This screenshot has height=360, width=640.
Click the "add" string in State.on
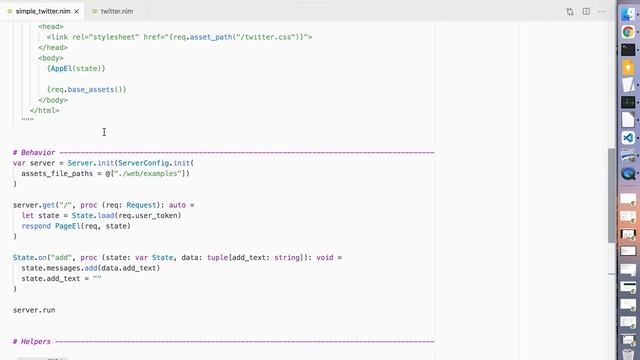tap(61, 258)
